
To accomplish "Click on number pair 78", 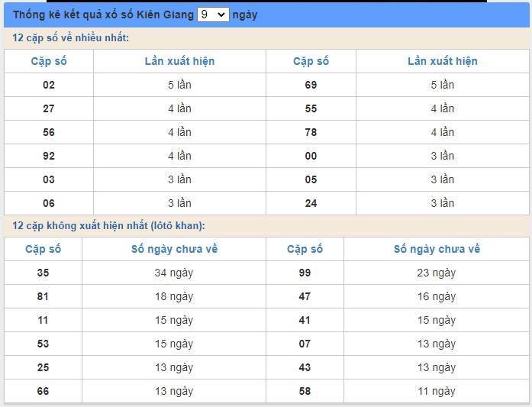I will (x=311, y=132).
